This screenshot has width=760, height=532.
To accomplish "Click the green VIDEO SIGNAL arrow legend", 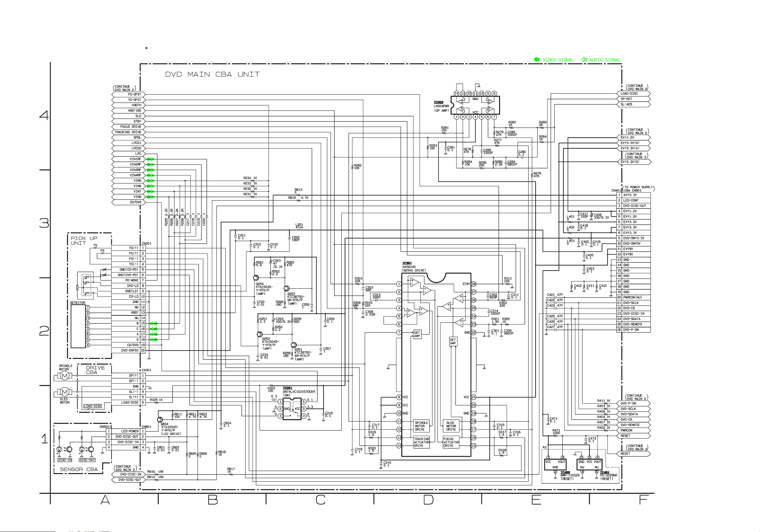I will pyautogui.click(x=537, y=60).
